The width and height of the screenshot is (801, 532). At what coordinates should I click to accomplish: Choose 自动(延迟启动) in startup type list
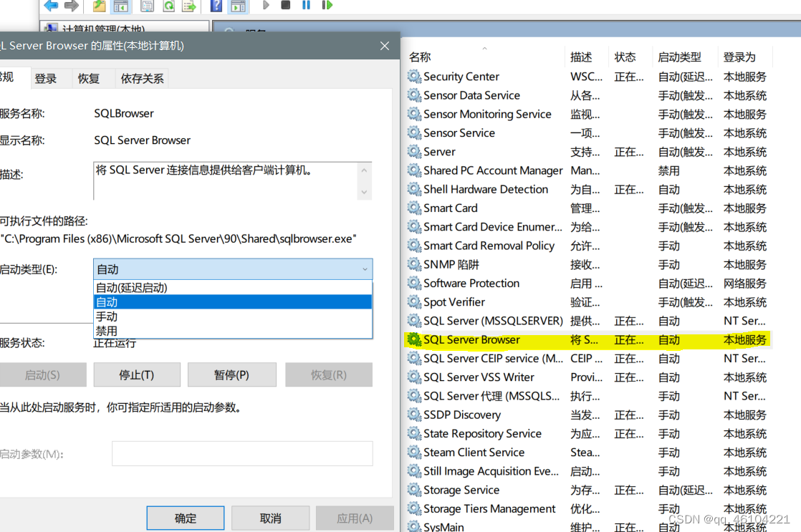tap(233, 288)
